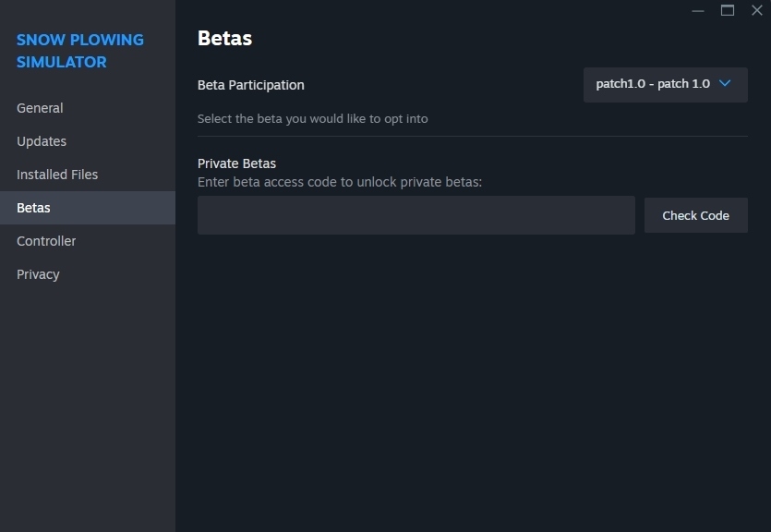Minimize the properties window
This screenshot has width=771, height=532.
(x=697, y=10)
